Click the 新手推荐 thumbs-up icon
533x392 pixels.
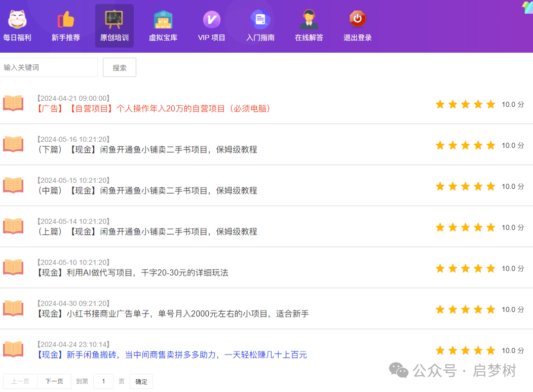pos(65,19)
